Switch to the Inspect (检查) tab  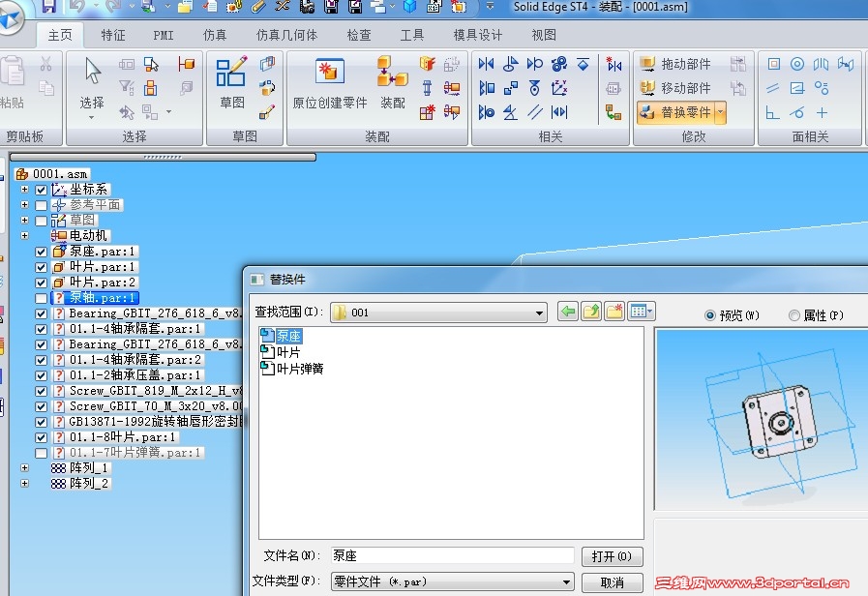(x=359, y=35)
